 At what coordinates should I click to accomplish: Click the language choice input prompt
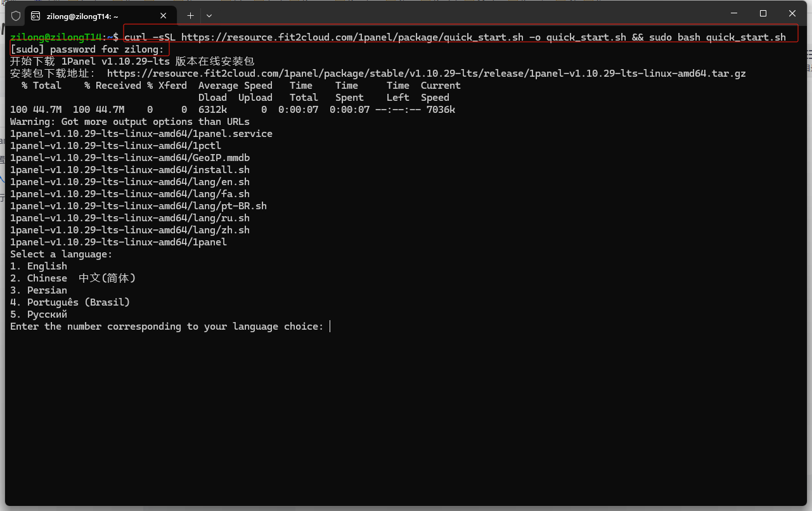(170, 327)
